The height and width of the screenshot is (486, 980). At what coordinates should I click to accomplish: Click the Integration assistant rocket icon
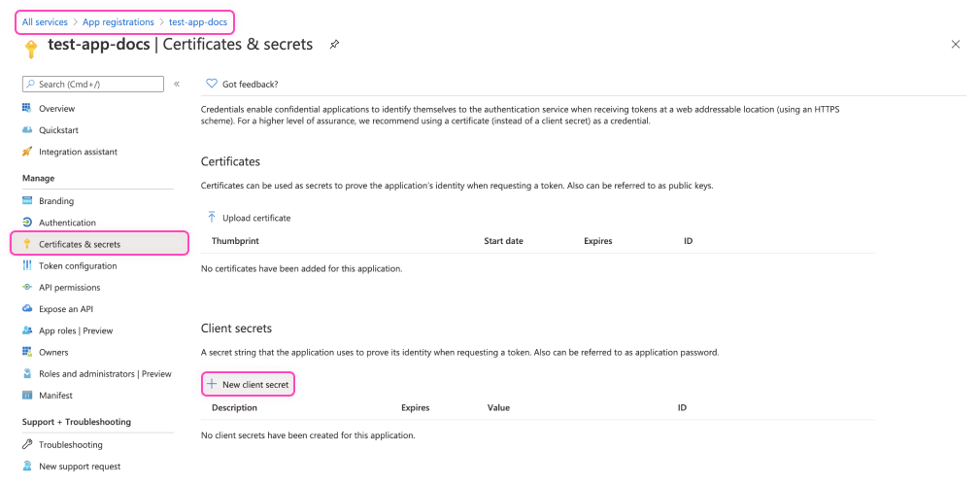(x=27, y=152)
